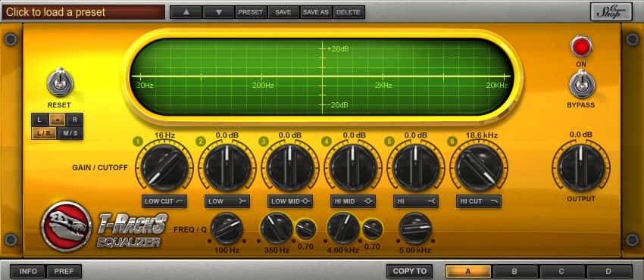The height and width of the screenshot is (280, 644).
Task: Open the HI band filter type selector
Action: coord(416,201)
